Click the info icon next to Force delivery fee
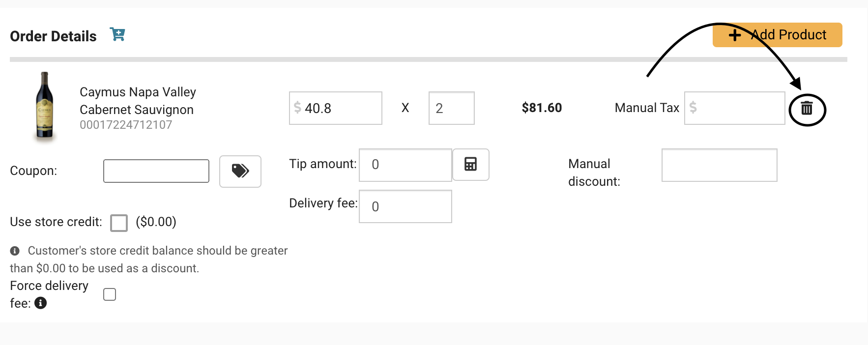This screenshot has height=345, width=868. tap(41, 303)
